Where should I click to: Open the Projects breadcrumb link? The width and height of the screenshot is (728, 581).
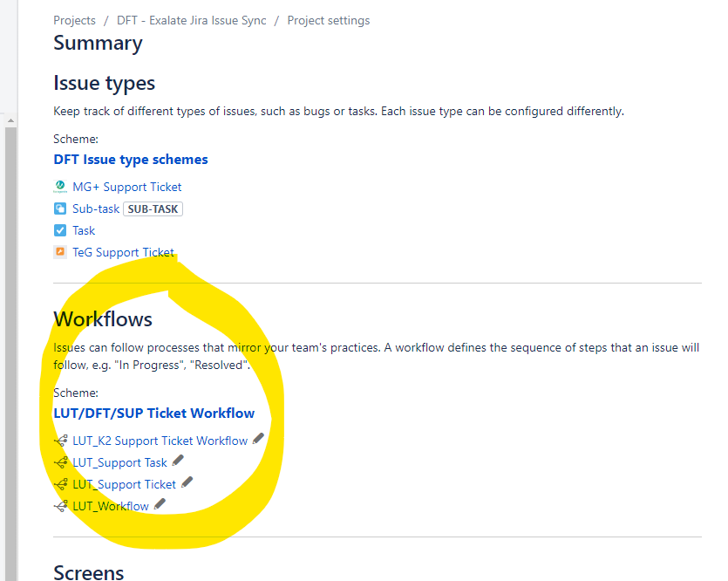click(74, 20)
